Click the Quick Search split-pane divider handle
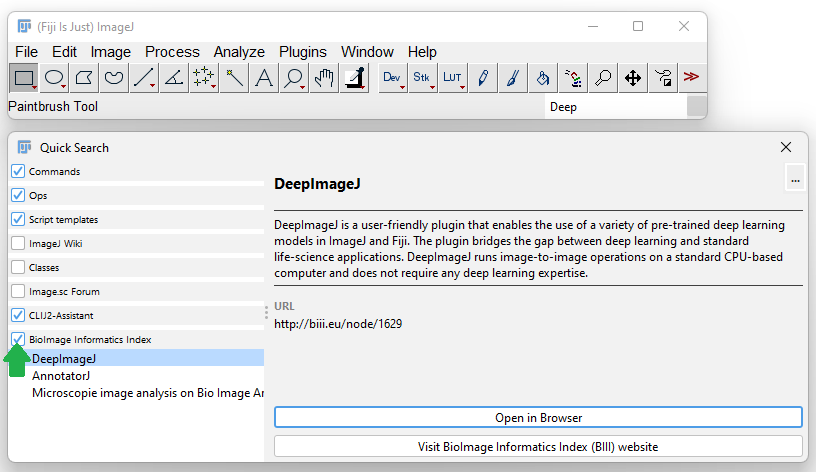This screenshot has height=472, width=816. click(266, 312)
